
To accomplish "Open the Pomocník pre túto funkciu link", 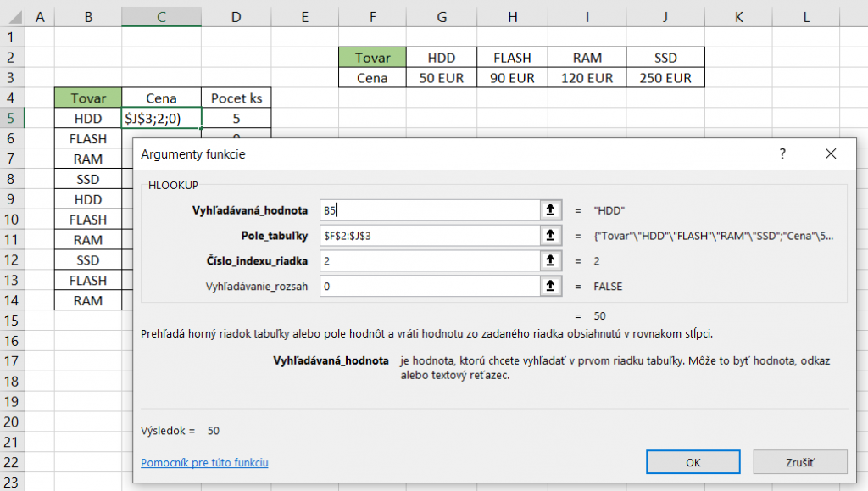I will [x=204, y=462].
